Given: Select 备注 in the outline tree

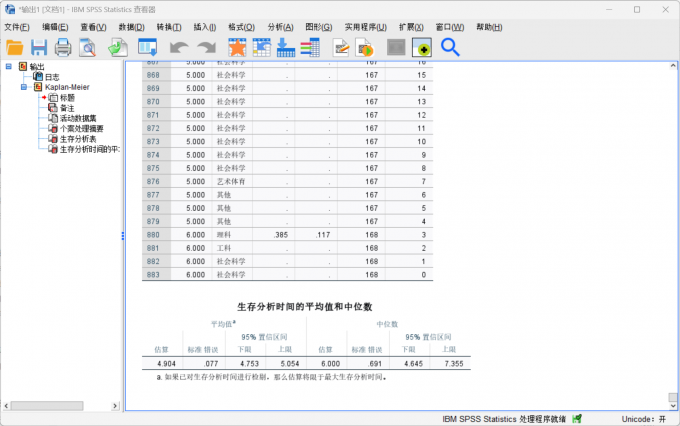Looking at the screenshot, I should pos(67,108).
